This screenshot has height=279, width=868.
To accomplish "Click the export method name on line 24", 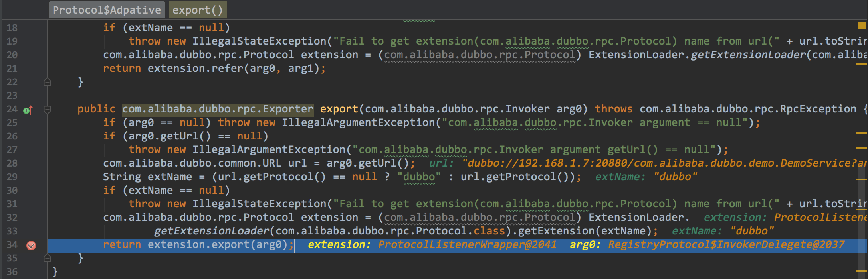I will 339,109.
